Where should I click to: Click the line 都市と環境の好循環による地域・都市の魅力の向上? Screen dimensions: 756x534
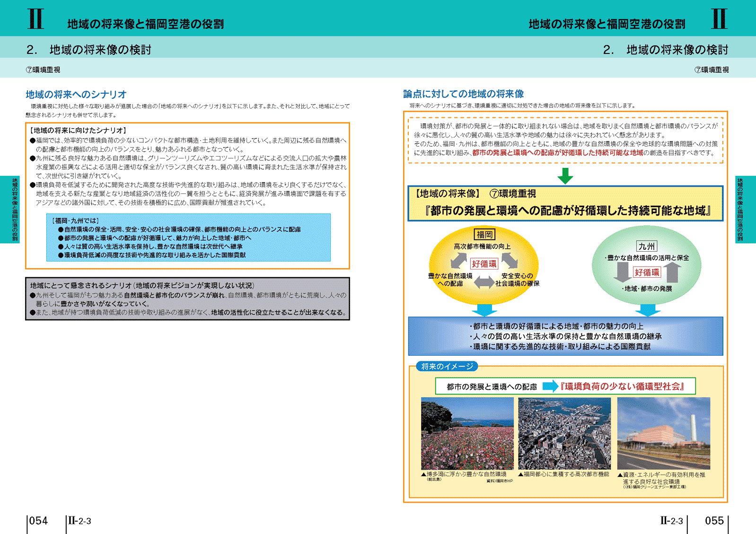(x=556, y=326)
